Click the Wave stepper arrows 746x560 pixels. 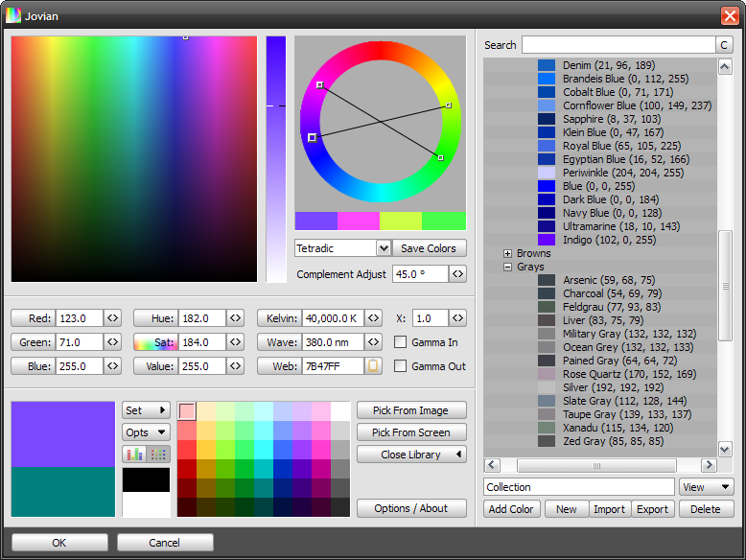tap(373, 341)
